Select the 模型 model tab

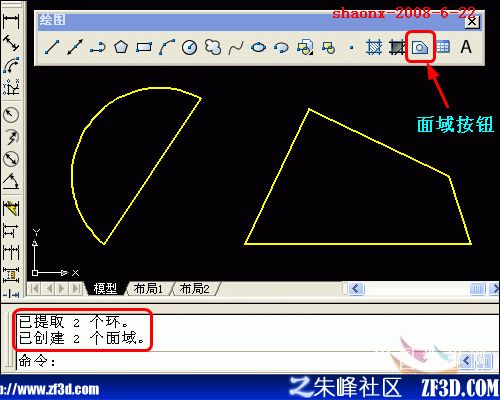pos(105,288)
